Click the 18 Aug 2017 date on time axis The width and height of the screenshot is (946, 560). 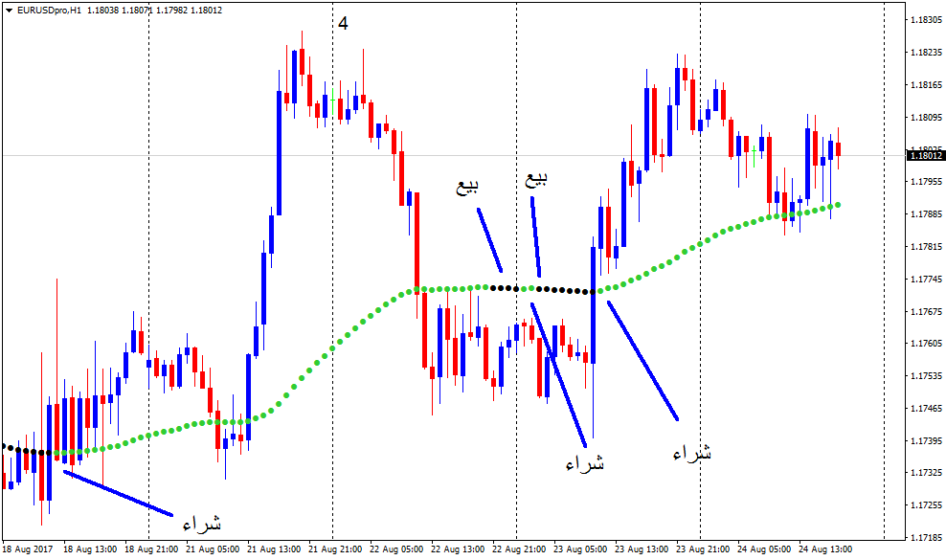[x=27, y=549]
